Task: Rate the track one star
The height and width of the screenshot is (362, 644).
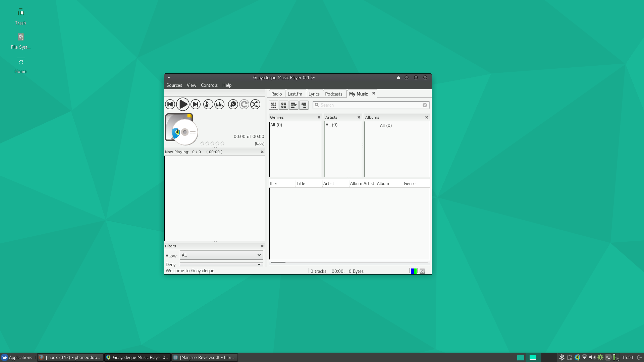Action: point(202,143)
